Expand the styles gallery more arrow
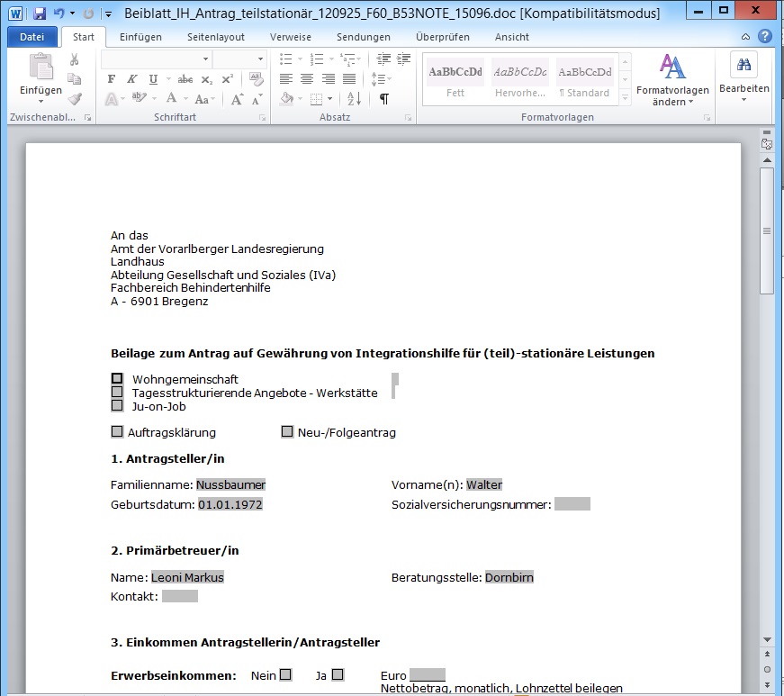The height and width of the screenshot is (696, 784). point(625,98)
